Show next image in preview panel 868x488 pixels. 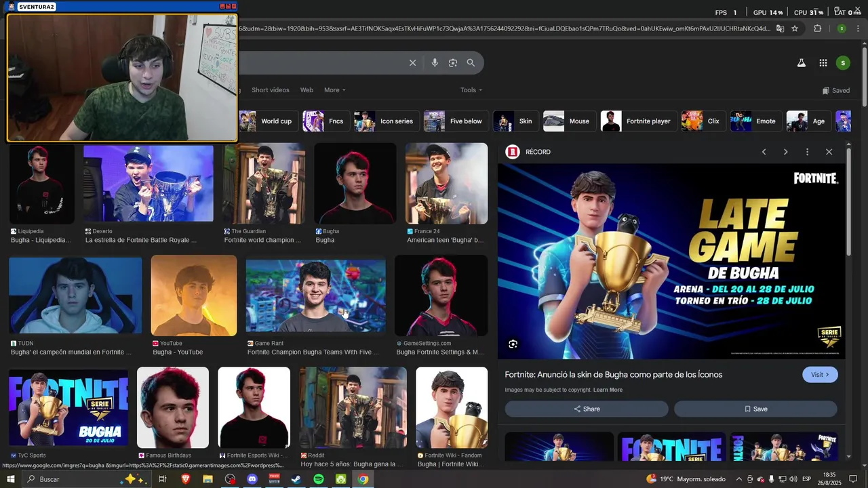click(785, 152)
